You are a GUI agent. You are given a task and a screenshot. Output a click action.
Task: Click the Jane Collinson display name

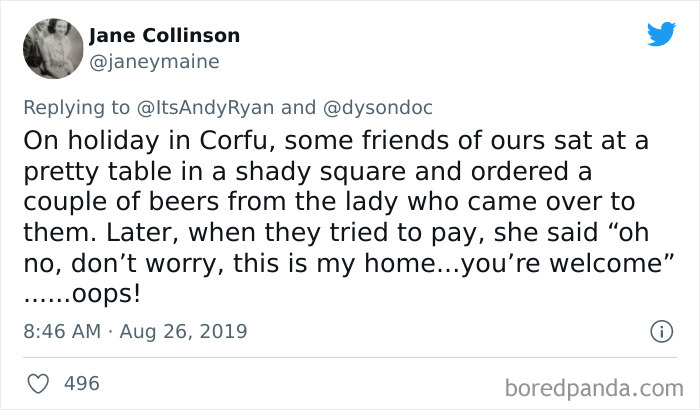tap(164, 36)
